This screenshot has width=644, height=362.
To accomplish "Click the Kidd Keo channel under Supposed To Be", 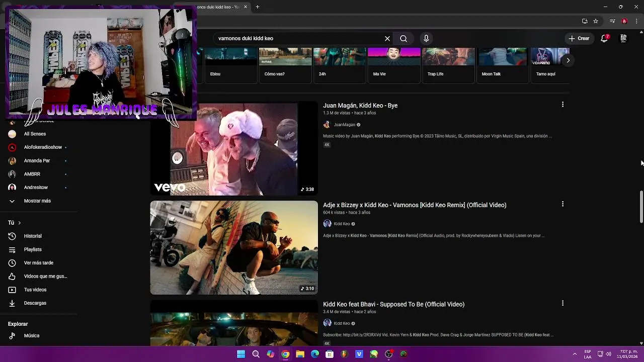I will click(x=342, y=323).
